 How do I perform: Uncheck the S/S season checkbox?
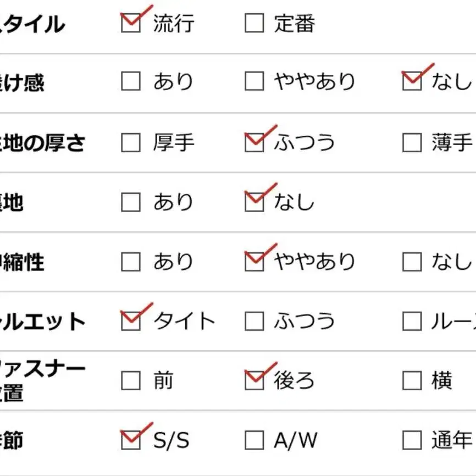[130, 440]
